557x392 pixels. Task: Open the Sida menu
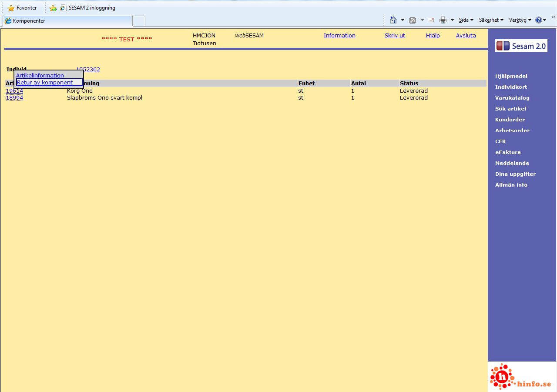pos(466,20)
